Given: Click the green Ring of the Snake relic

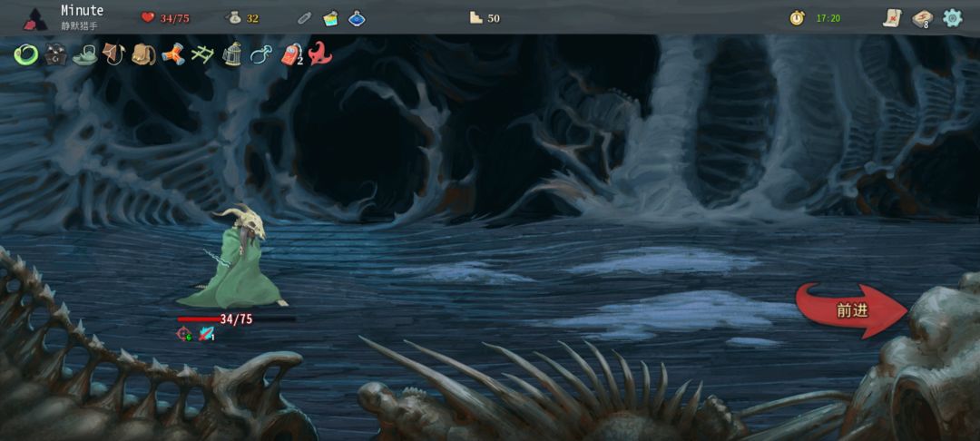Looking at the screenshot, I should click(26, 55).
